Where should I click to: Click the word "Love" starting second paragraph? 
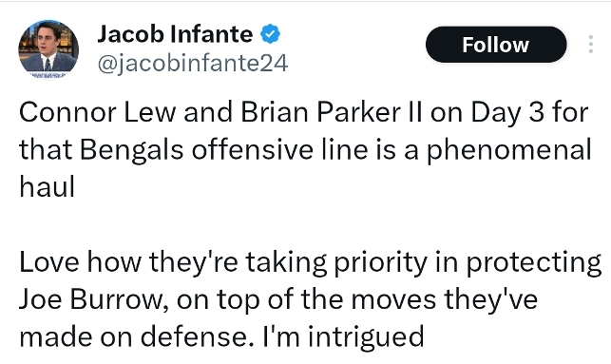click(x=49, y=262)
